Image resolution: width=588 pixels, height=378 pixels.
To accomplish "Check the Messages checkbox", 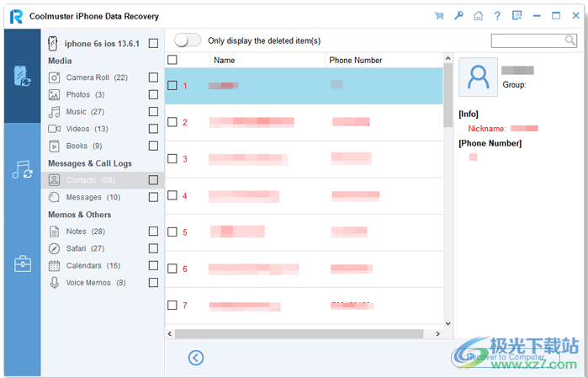I will (153, 197).
